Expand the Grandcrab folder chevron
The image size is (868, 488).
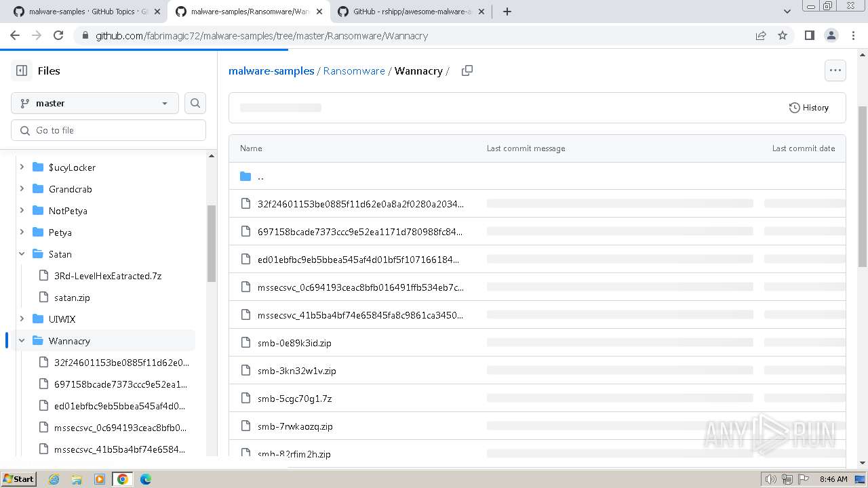[22, 189]
